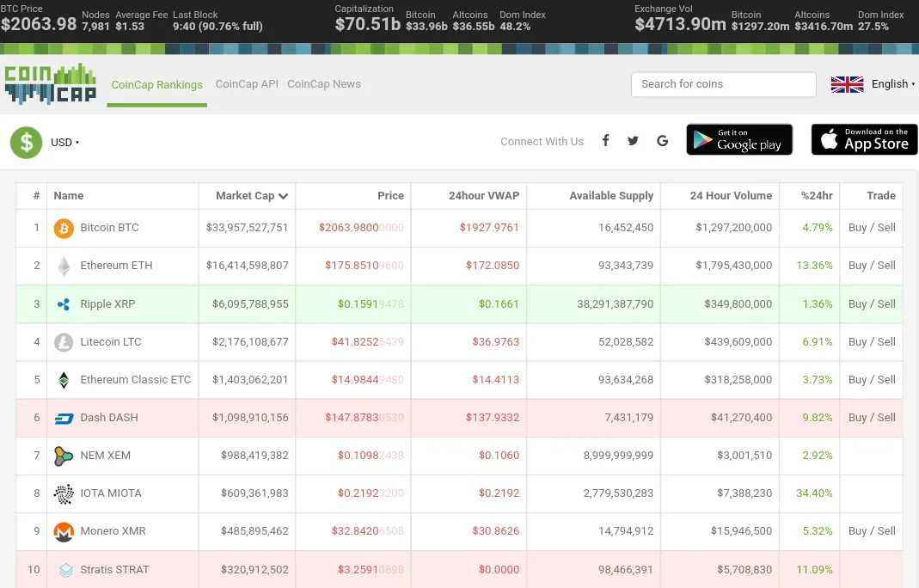Click the Ethereum Classic coin icon
Viewport: 919px width, 588px height.
(64, 380)
